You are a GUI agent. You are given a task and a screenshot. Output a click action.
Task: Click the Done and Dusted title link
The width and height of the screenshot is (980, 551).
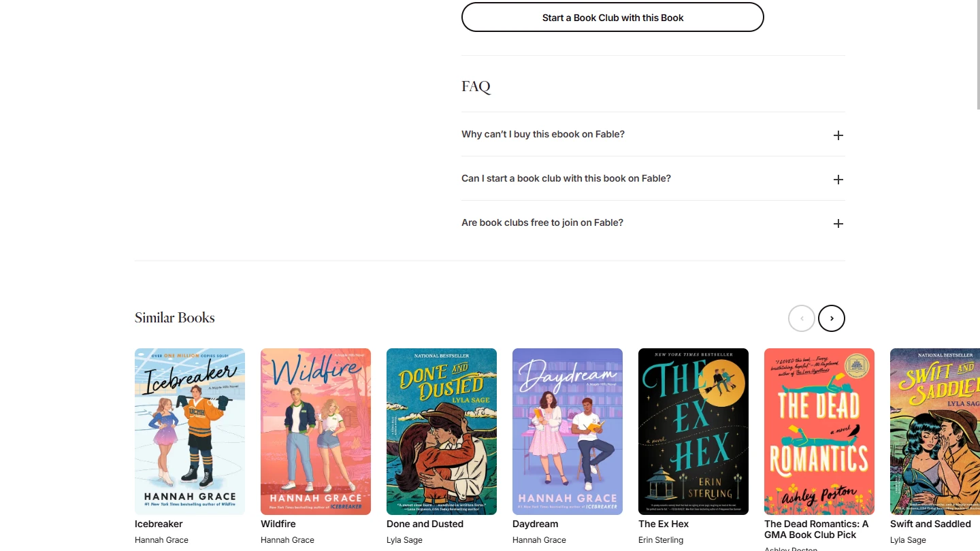coord(425,524)
